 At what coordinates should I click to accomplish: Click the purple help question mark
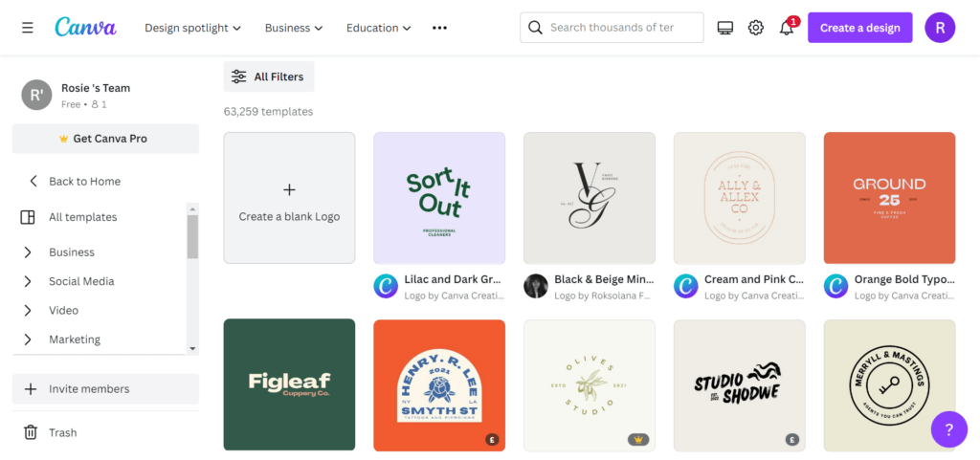coord(948,429)
